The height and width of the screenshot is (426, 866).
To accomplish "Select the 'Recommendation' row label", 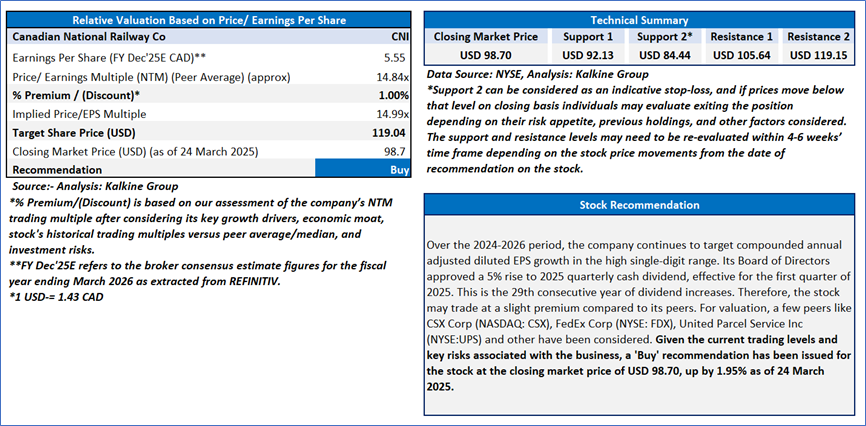I will [x=57, y=170].
